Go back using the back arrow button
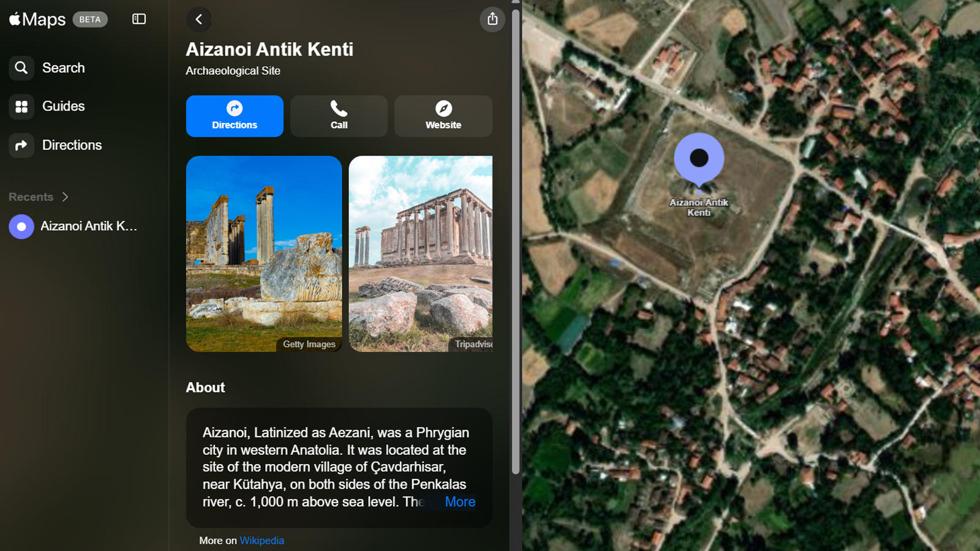The image size is (980, 551). pos(198,19)
